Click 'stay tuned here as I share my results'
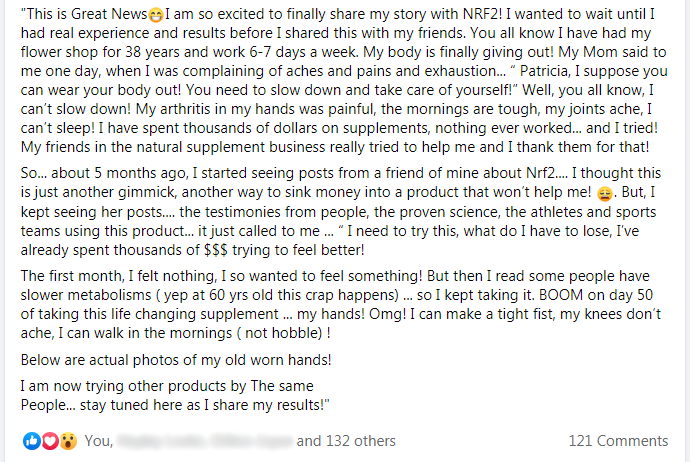 point(202,405)
